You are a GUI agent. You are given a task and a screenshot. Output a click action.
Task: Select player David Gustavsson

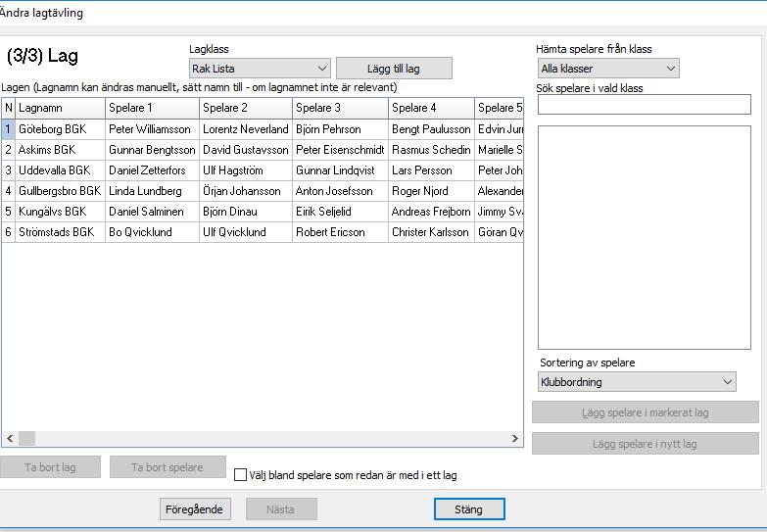pos(246,150)
